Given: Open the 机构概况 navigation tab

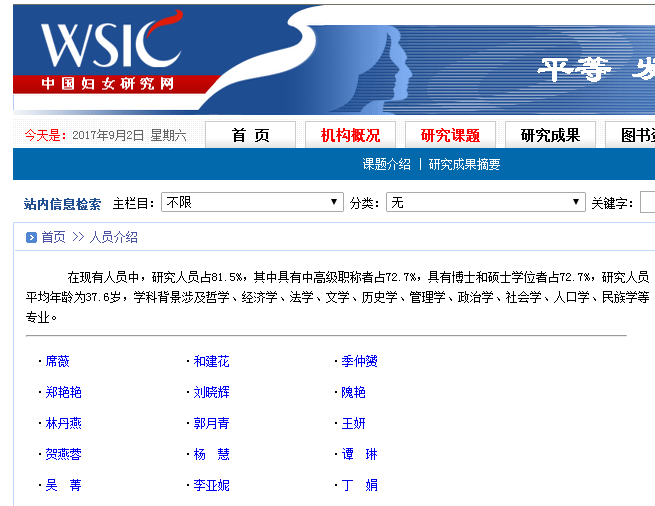Looking at the screenshot, I should pos(350,135).
